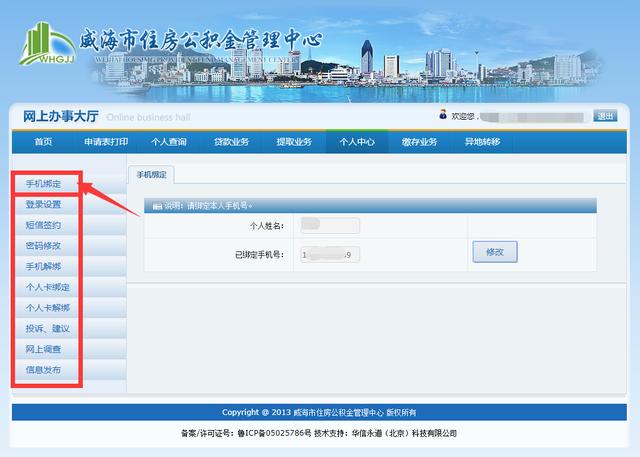Click the 手机绑定 content tab
Screen dimensions: 640x457
[151, 175]
